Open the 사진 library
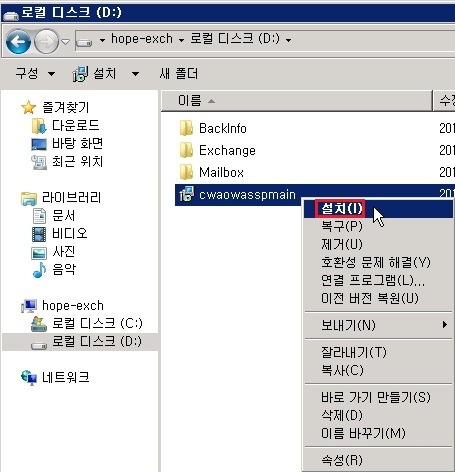Viewport: 455px width, 472px height. point(63,251)
